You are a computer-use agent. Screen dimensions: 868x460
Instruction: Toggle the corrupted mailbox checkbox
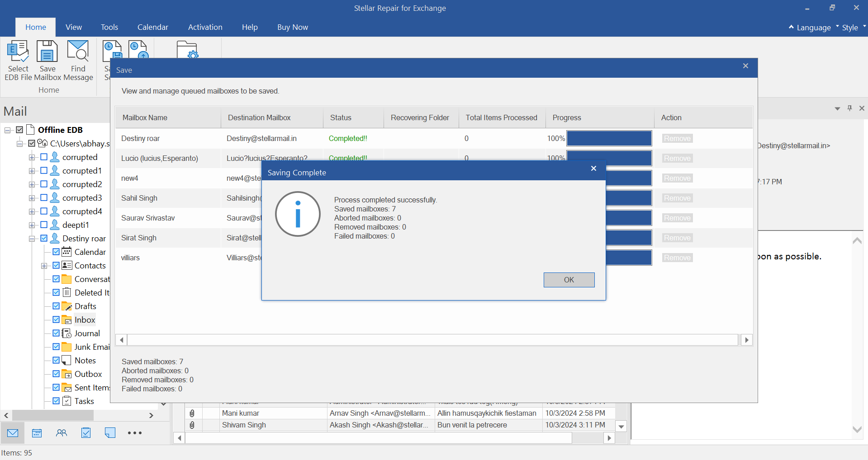click(44, 157)
